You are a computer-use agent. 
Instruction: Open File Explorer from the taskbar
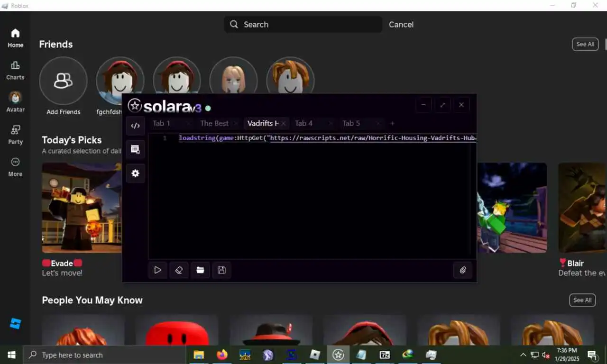199,355
